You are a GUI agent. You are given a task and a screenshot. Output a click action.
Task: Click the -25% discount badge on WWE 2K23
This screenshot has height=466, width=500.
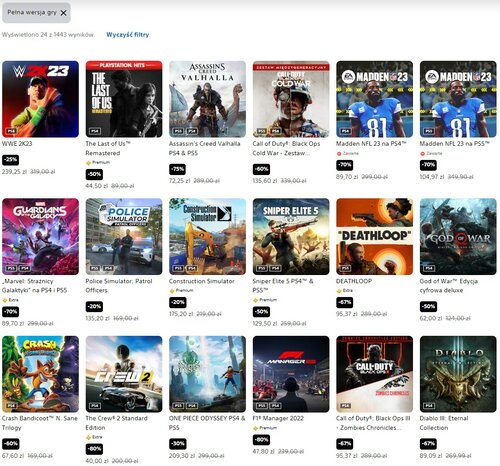click(x=11, y=160)
